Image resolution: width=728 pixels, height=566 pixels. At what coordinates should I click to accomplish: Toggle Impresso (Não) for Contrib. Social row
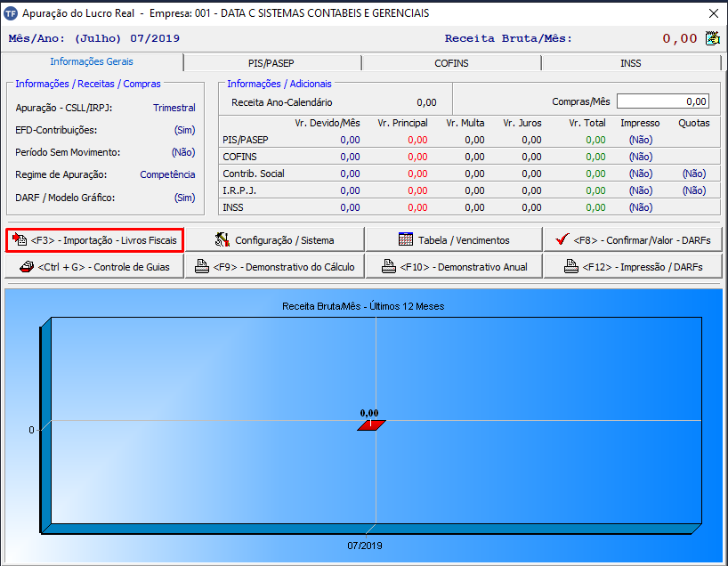tap(641, 174)
